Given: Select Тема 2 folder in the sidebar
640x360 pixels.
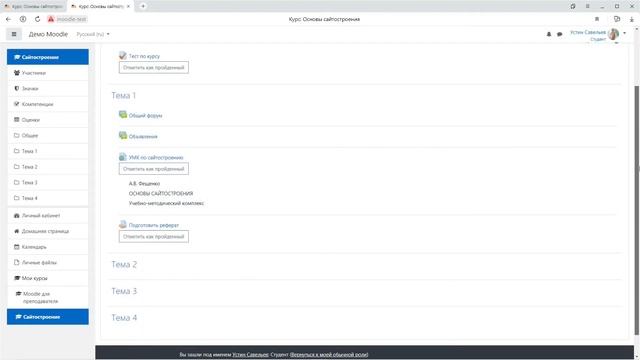Looking at the screenshot, I should coord(48,167).
